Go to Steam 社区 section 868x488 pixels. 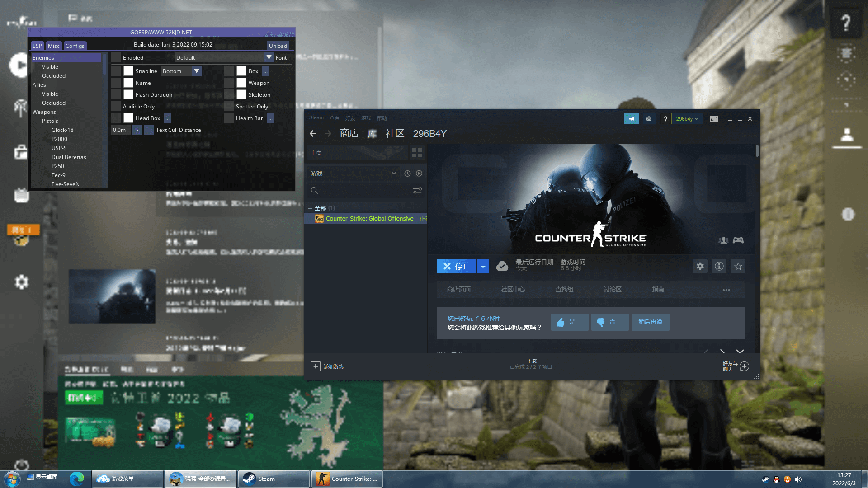pos(395,134)
